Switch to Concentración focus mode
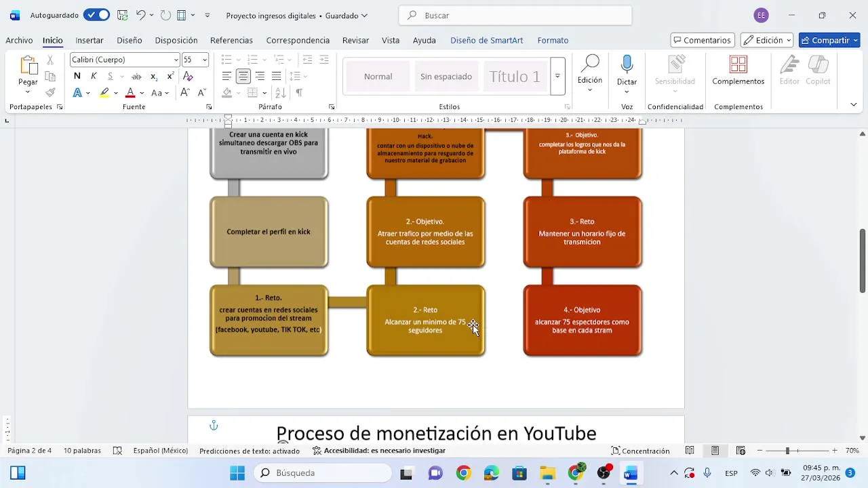Image resolution: width=868 pixels, height=488 pixels. pos(641,451)
